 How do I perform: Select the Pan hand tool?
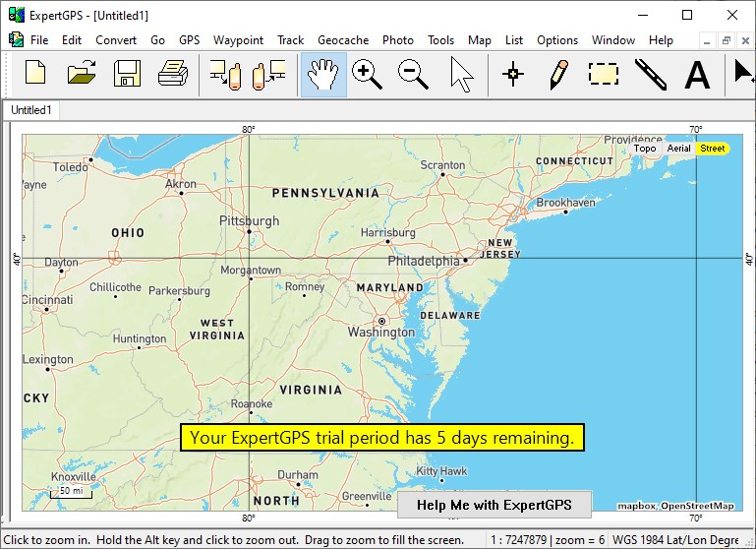(323, 75)
